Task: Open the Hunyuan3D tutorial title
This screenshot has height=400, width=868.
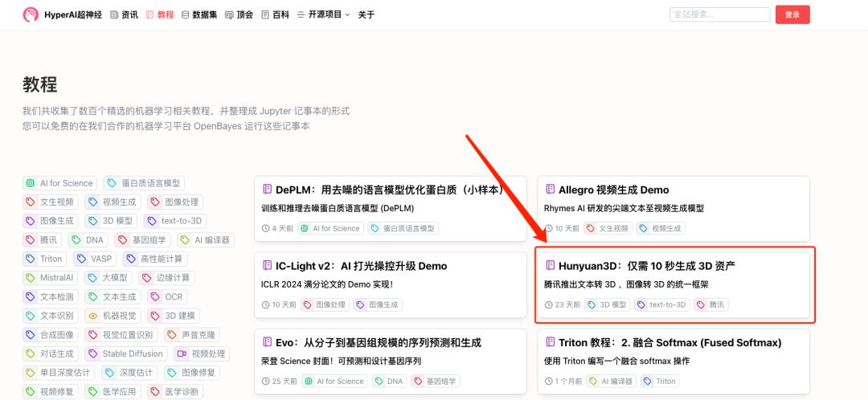Action: [647, 266]
